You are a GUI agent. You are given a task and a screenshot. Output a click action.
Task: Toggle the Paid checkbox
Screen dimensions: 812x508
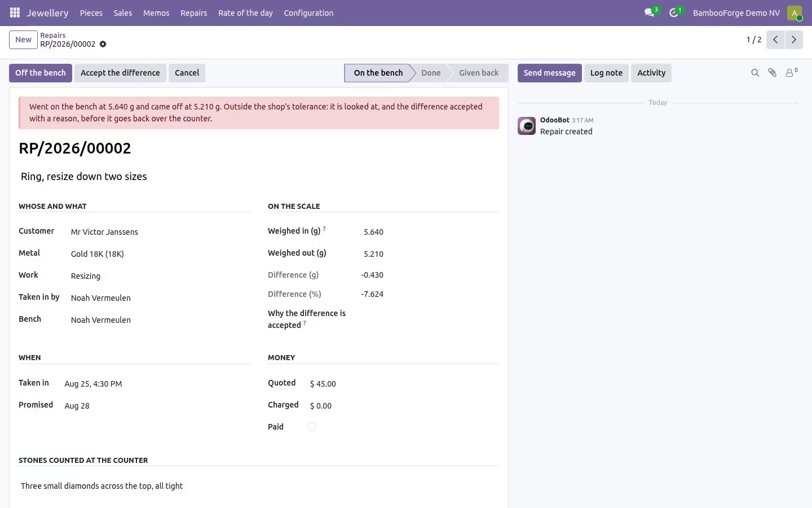[312, 427]
